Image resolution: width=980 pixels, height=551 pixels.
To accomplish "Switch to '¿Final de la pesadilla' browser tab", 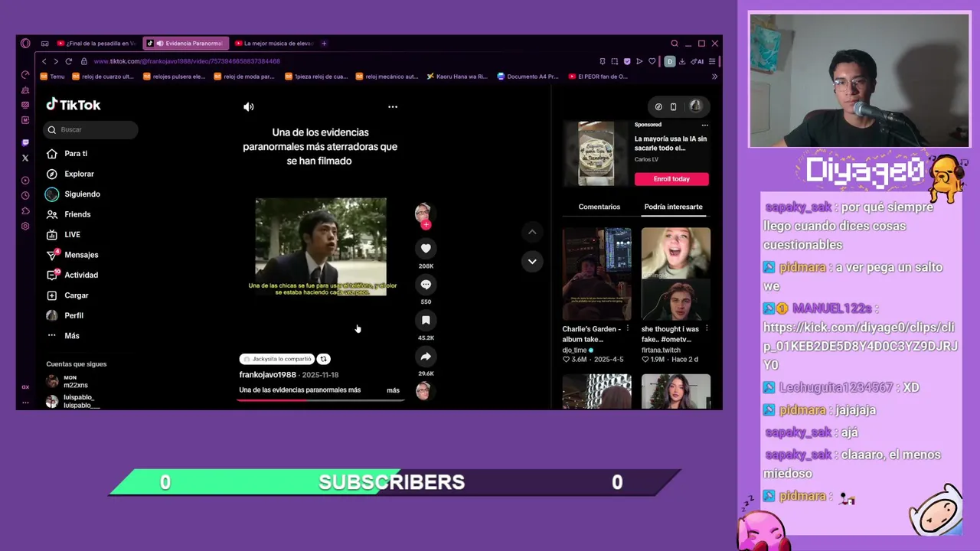I will 97,44.
